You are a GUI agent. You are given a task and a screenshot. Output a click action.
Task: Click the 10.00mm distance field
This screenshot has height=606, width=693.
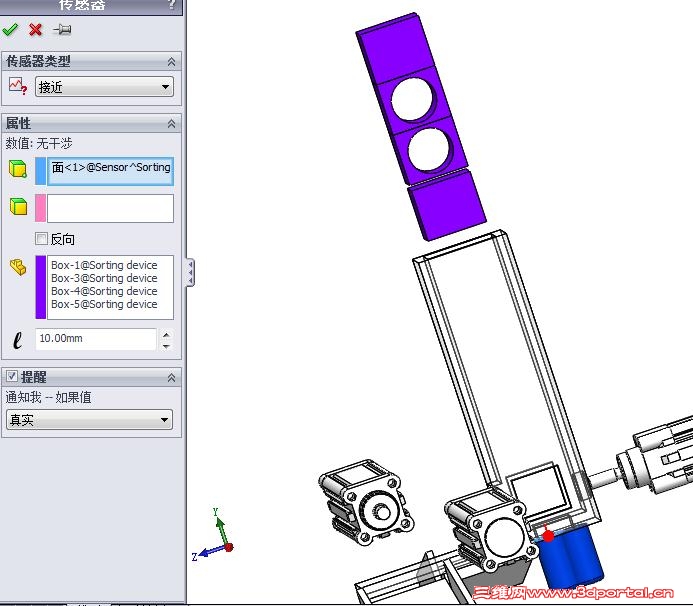(x=96, y=339)
